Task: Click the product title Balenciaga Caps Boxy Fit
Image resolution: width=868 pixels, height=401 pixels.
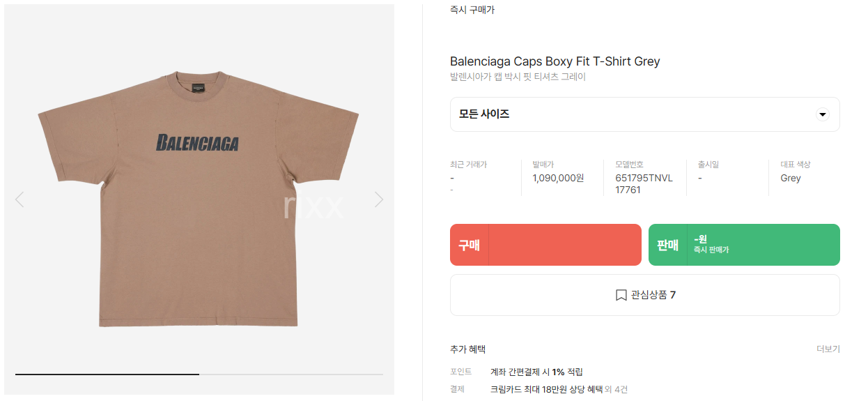Action: [555, 61]
